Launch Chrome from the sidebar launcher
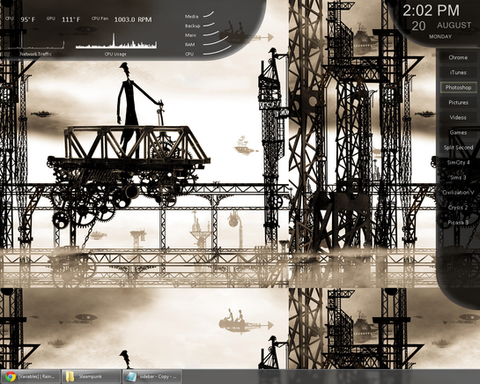 pyautogui.click(x=458, y=57)
